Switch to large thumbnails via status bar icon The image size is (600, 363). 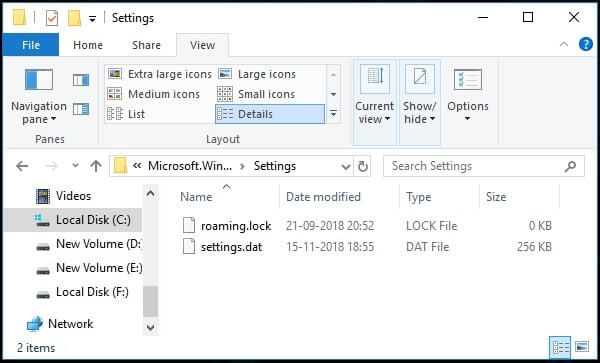tap(581, 348)
